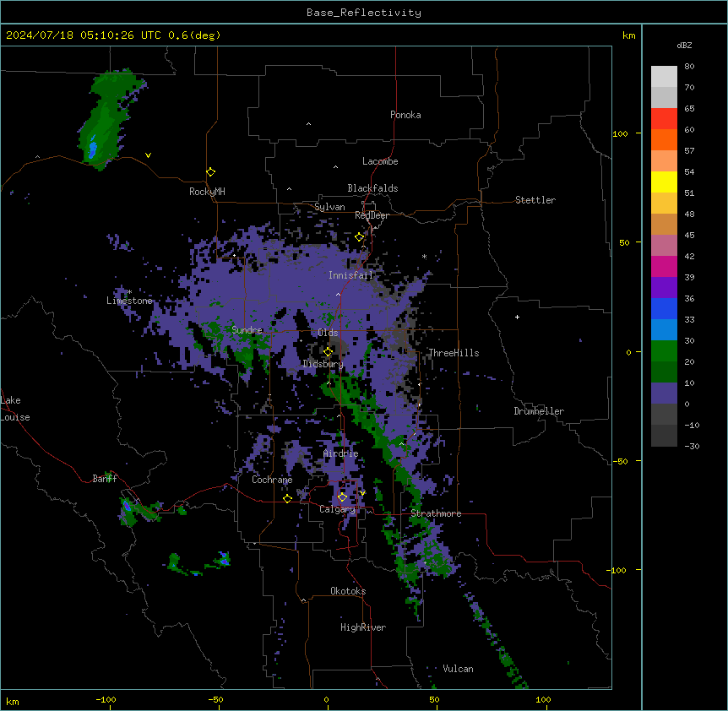The height and width of the screenshot is (711, 728).
Task: Click the Cochrane town label
Action: (x=272, y=480)
